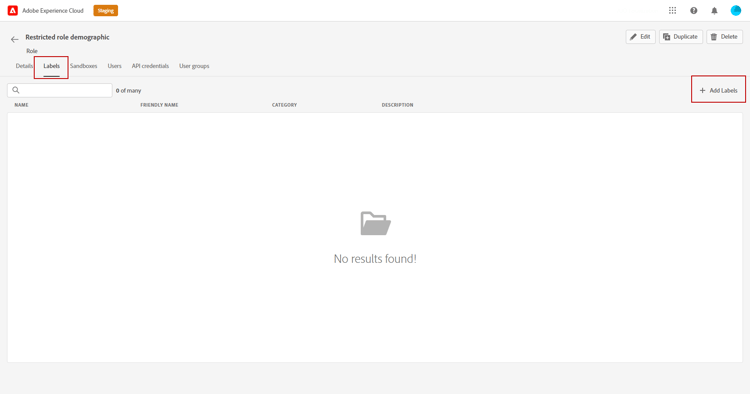Click the Adobe Experience Cloud logo
Image resolution: width=750 pixels, height=394 pixels.
pos(13,11)
